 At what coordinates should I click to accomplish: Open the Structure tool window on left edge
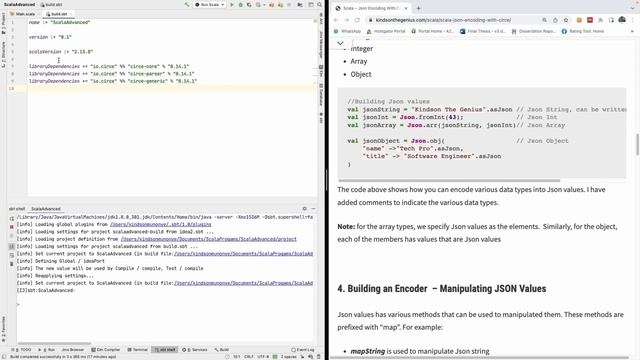[4, 54]
